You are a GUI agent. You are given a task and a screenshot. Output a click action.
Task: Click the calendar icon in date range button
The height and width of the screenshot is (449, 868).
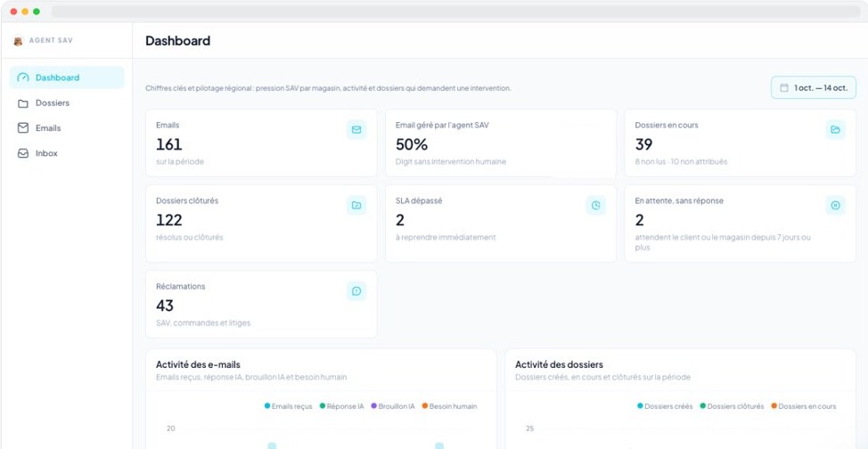pos(784,87)
